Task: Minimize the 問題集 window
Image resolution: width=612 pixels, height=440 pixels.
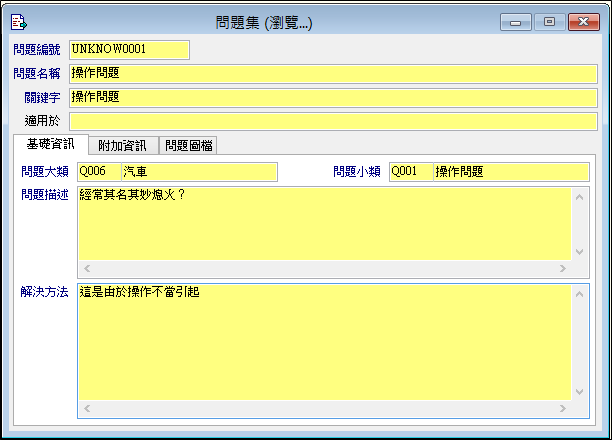Action: (516, 21)
